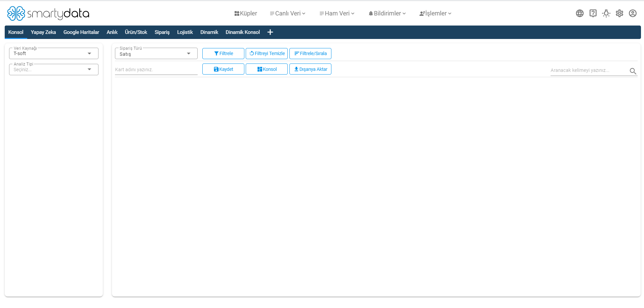Viewport: 644px width, 308px height.
Task: Switch to the Lojistik tab
Action: tap(185, 32)
